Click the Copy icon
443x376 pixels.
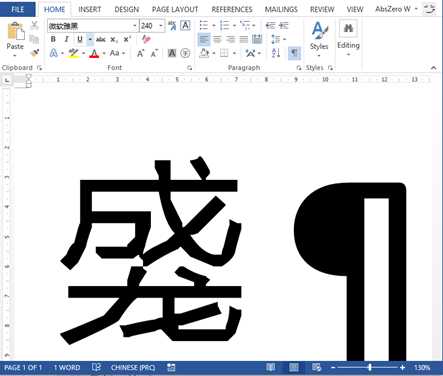34,39
